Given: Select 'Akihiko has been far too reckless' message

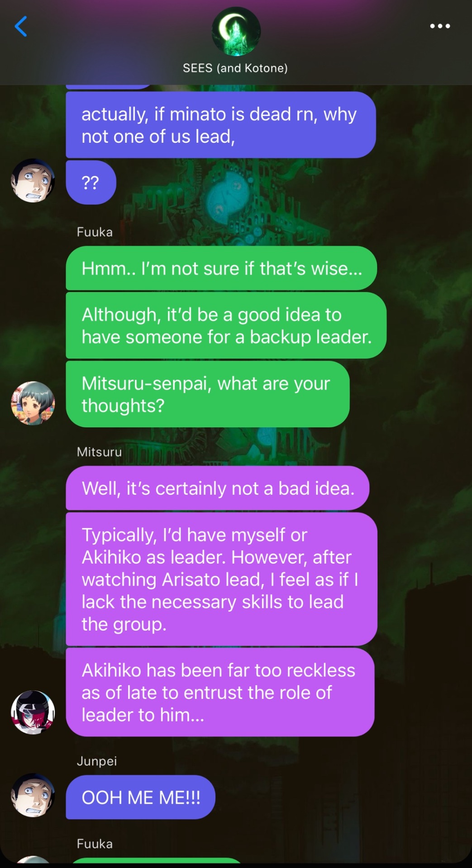Looking at the screenshot, I should 220,692.
